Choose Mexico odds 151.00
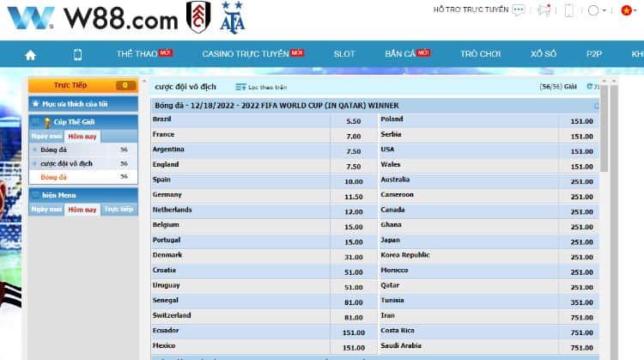 (x=353, y=348)
